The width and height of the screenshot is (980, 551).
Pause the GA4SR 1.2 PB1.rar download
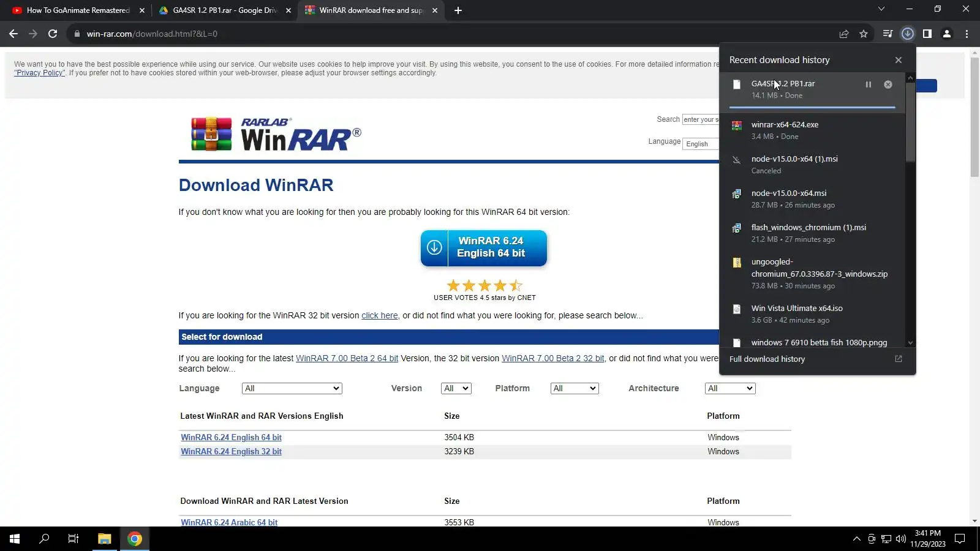869,84
